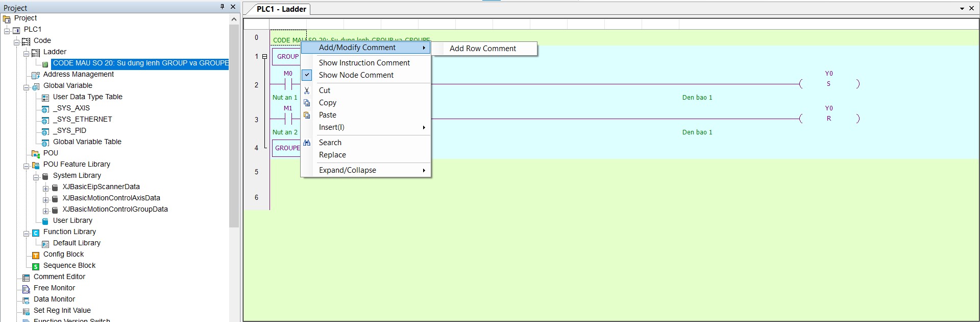This screenshot has width=980, height=322.
Task: Click the Config Block icon in tree
Action: point(36,255)
